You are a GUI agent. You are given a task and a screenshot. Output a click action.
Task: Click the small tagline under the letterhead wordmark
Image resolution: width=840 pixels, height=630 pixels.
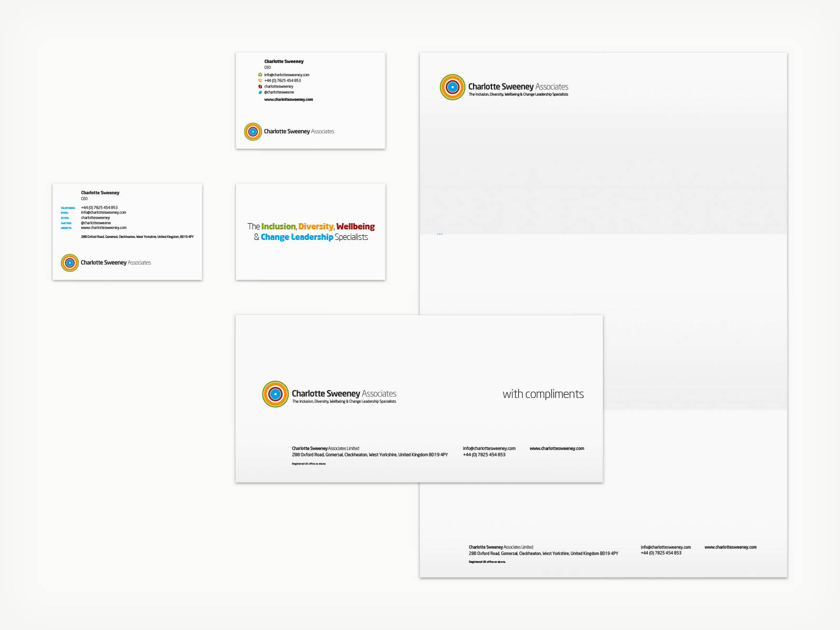tap(518, 94)
